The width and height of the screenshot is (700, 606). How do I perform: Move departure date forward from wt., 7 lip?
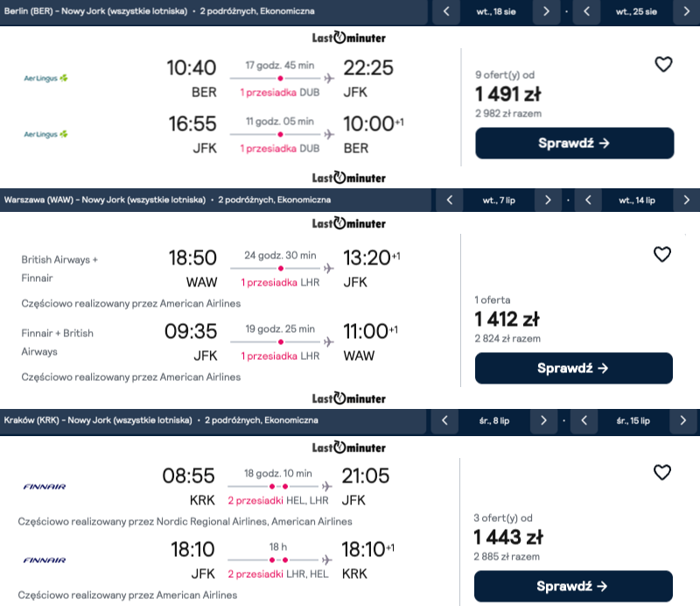pos(548,201)
